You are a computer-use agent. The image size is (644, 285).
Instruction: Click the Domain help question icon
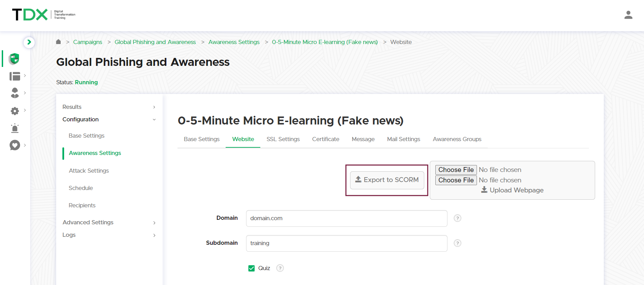click(457, 218)
